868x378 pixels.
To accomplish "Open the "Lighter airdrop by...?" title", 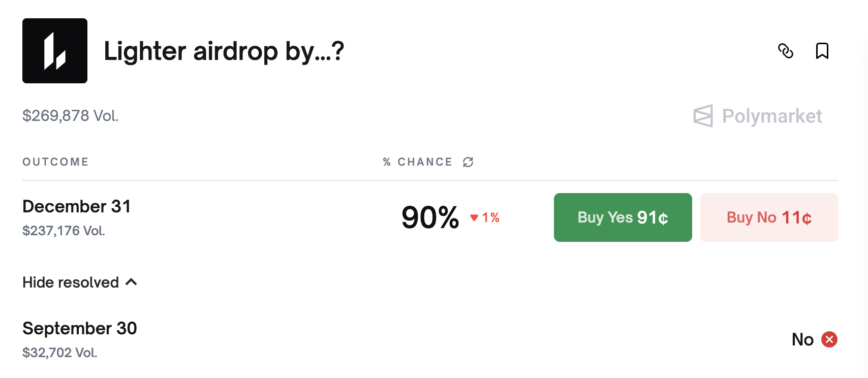I will [224, 51].
